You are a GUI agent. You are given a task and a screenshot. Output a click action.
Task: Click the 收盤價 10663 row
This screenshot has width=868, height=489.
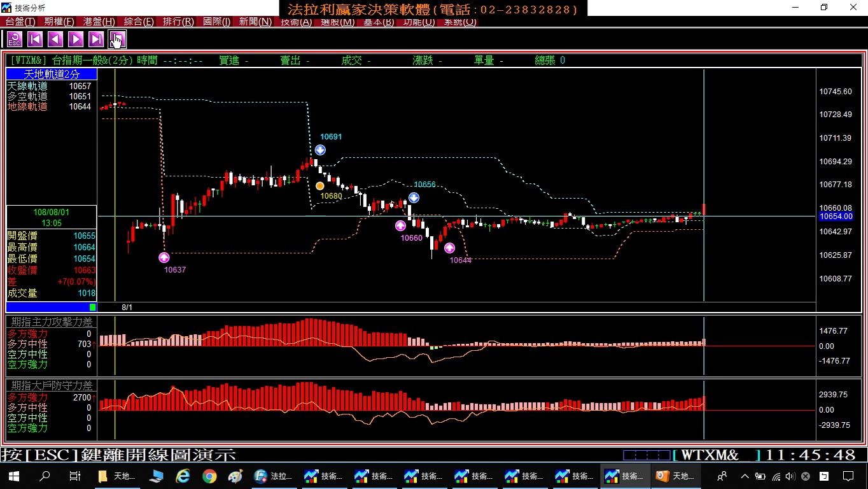(x=52, y=270)
